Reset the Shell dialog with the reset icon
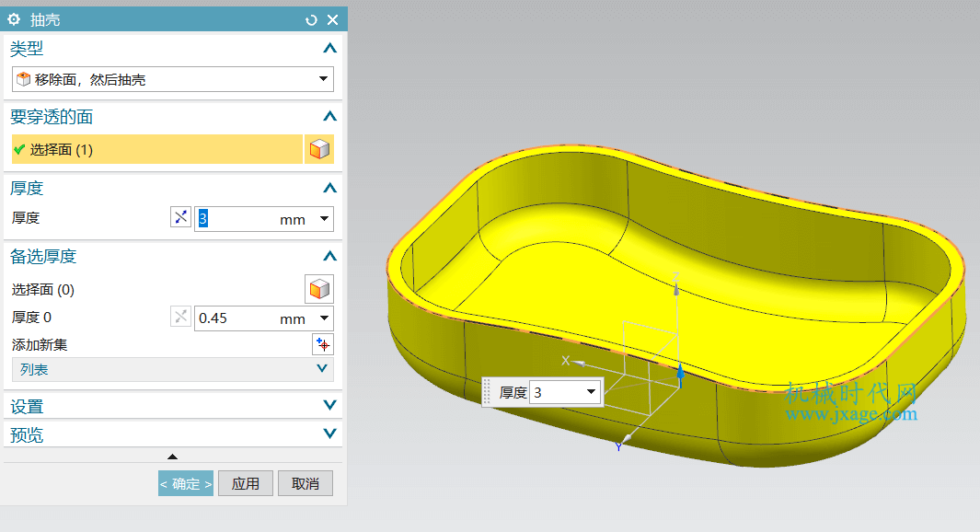The image size is (980, 532). pyautogui.click(x=311, y=20)
